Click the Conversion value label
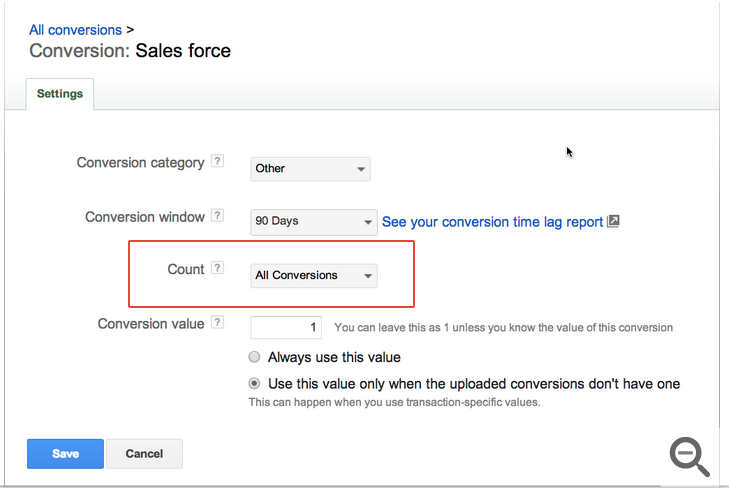The width and height of the screenshot is (729, 490). (151, 324)
